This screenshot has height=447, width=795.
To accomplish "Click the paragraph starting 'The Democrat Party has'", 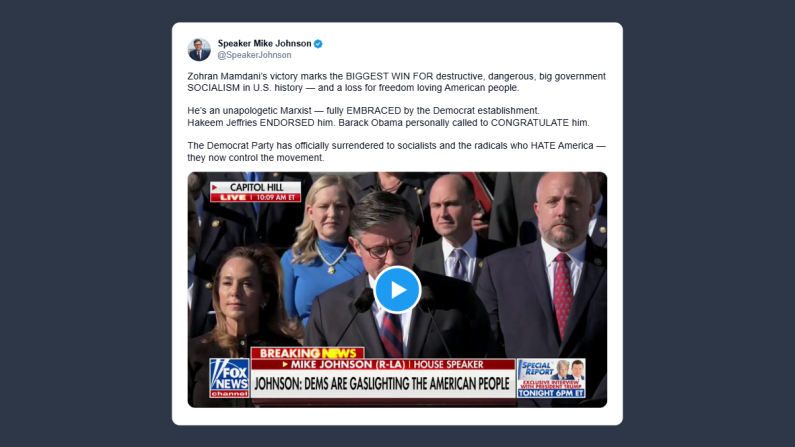I will pyautogui.click(x=396, y=152).
